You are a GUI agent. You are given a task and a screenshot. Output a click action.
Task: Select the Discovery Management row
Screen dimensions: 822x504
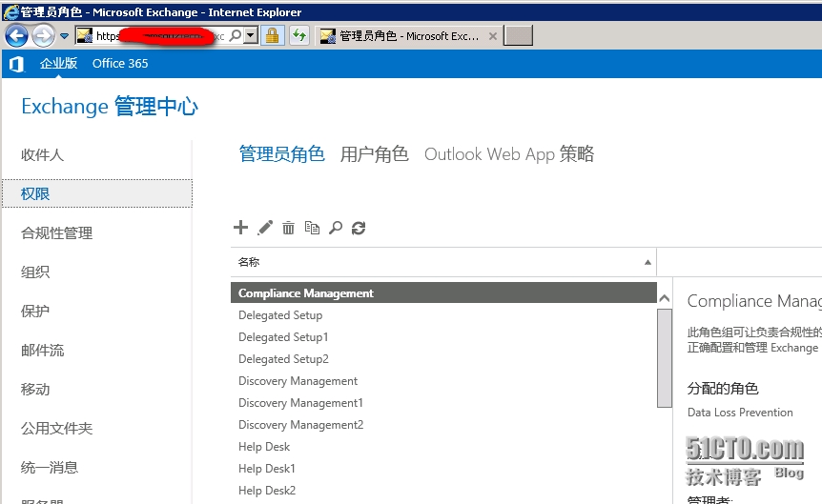click(443, 381)
